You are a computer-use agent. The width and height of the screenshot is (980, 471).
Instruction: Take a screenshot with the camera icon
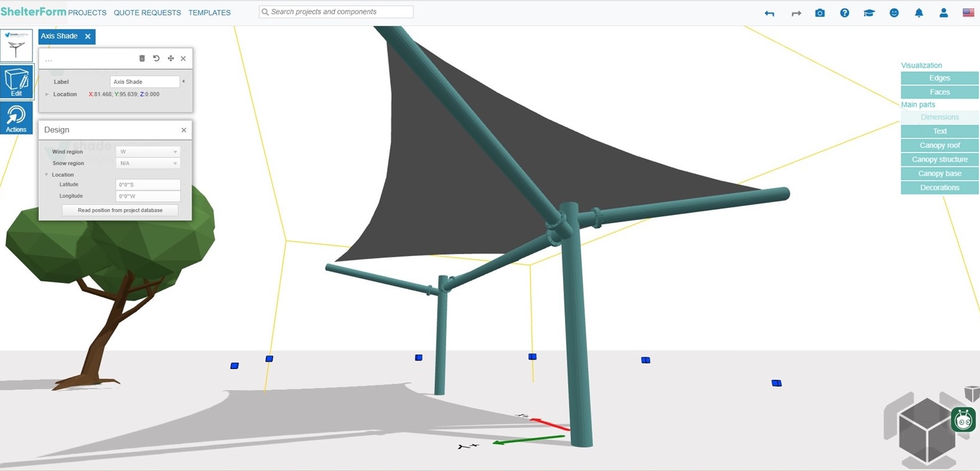[820, 13]
